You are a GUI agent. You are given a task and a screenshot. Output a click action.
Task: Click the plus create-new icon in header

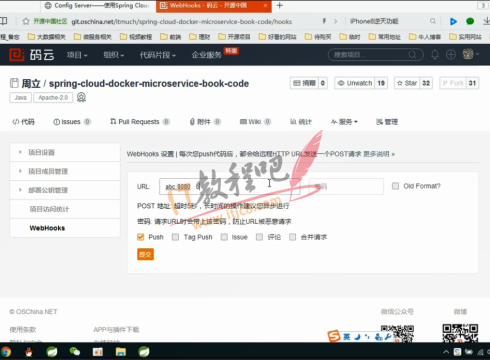[451, 55]
